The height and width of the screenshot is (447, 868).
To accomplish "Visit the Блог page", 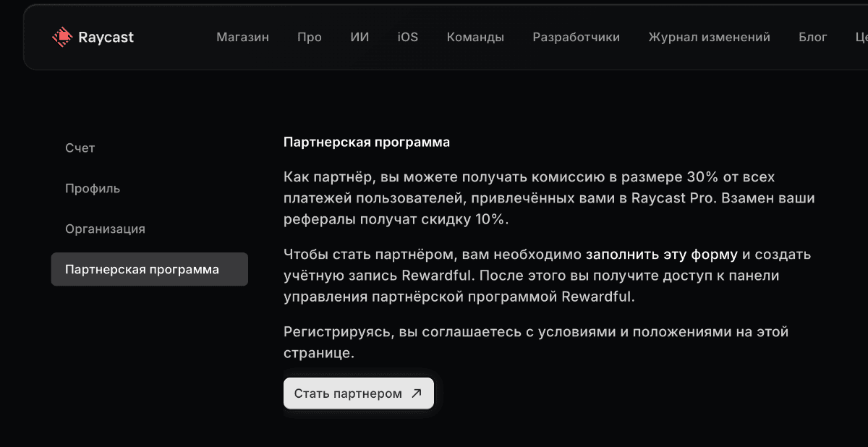I will pos(813,38).
